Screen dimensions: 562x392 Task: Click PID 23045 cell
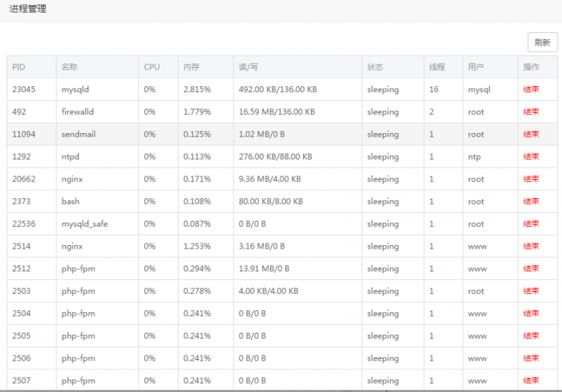(x=31, y=89)
